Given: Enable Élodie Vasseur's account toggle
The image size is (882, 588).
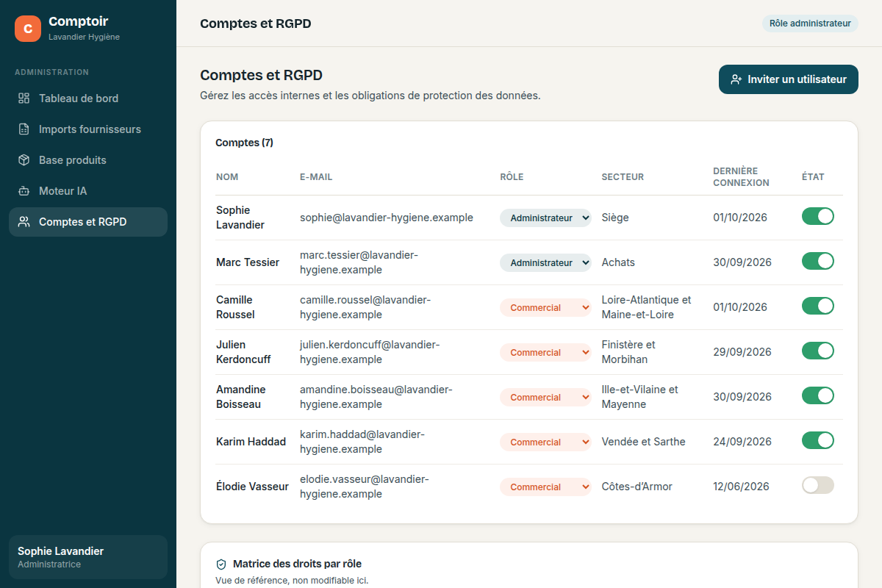Looking at the screenshot, I should tap(818, 485).
